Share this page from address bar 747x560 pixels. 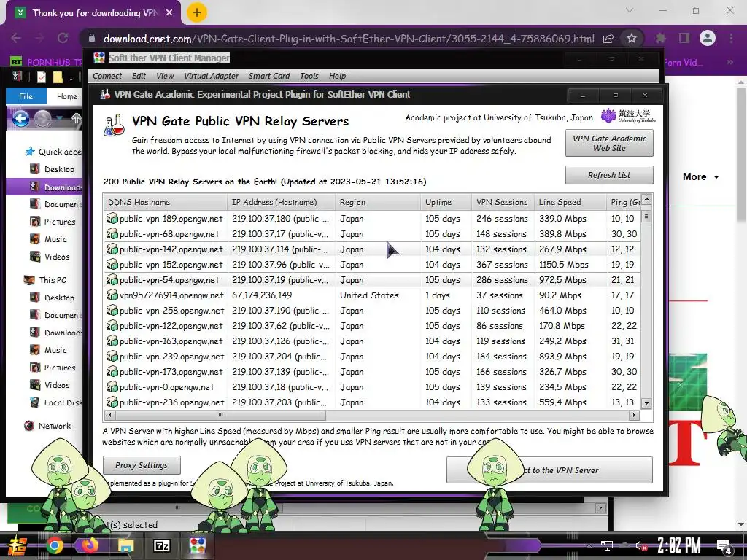[x=608, y=39]
